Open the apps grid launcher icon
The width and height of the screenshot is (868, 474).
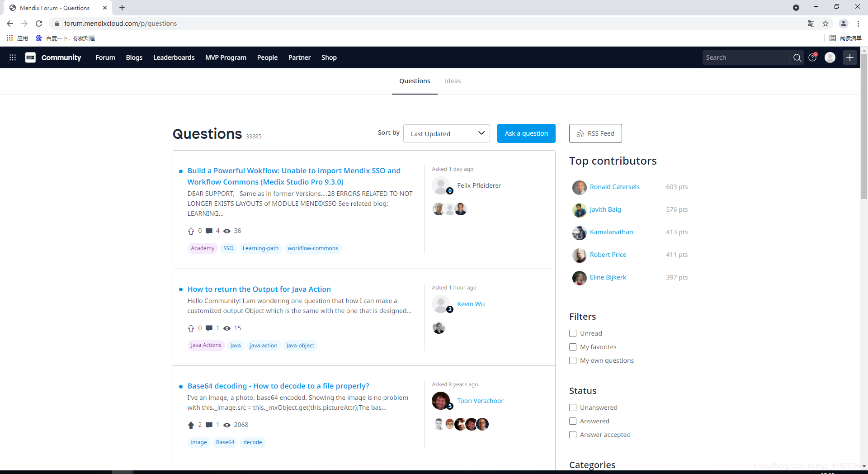point(13,57)
